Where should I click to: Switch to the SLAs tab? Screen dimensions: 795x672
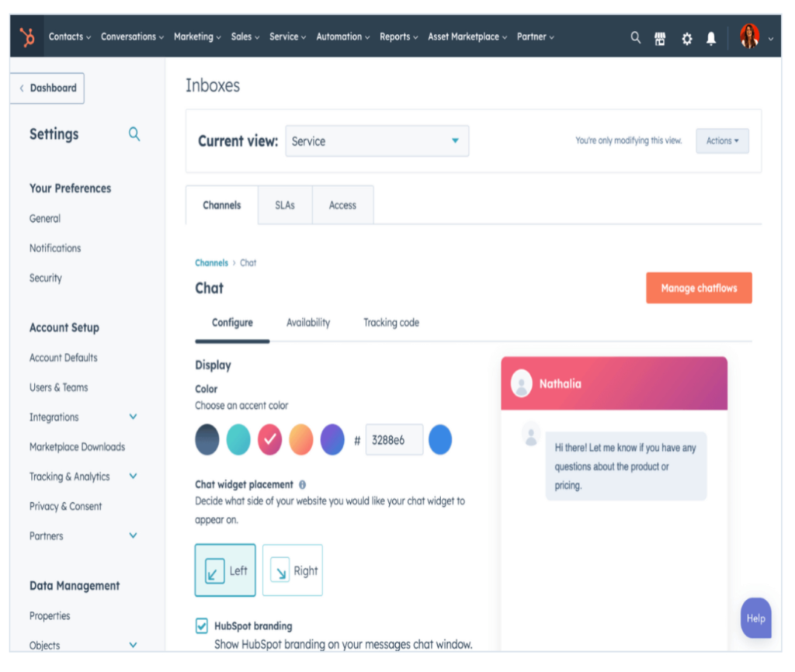(x=285, y=205)
